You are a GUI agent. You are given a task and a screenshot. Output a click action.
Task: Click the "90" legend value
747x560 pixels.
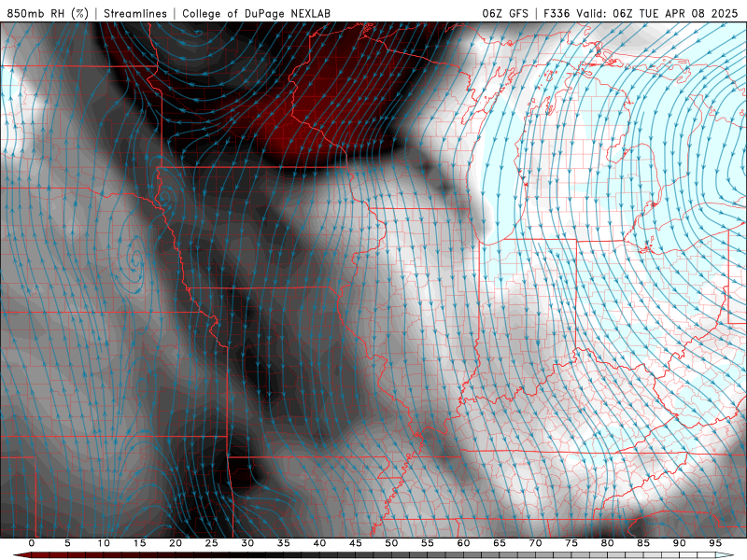pyautogui.click(x=680, y=543)
